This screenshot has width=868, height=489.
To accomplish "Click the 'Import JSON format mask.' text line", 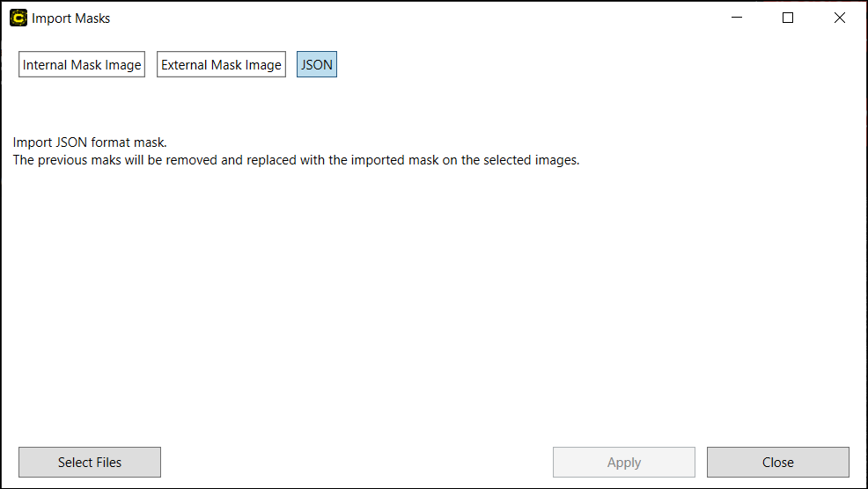I will pyautogui.click(x=90, y=142).
